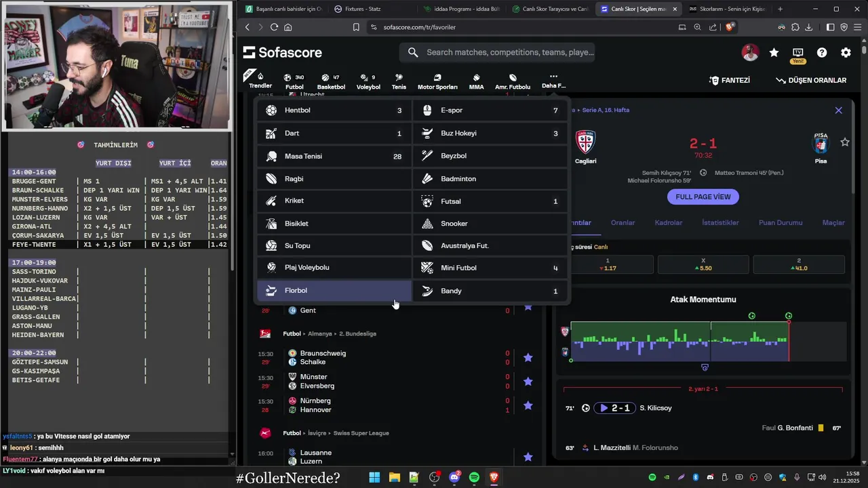This screenshot has height=488, width=868.
Task: Switch to the Kadrolar tab
Action: (x=668, y=222)
